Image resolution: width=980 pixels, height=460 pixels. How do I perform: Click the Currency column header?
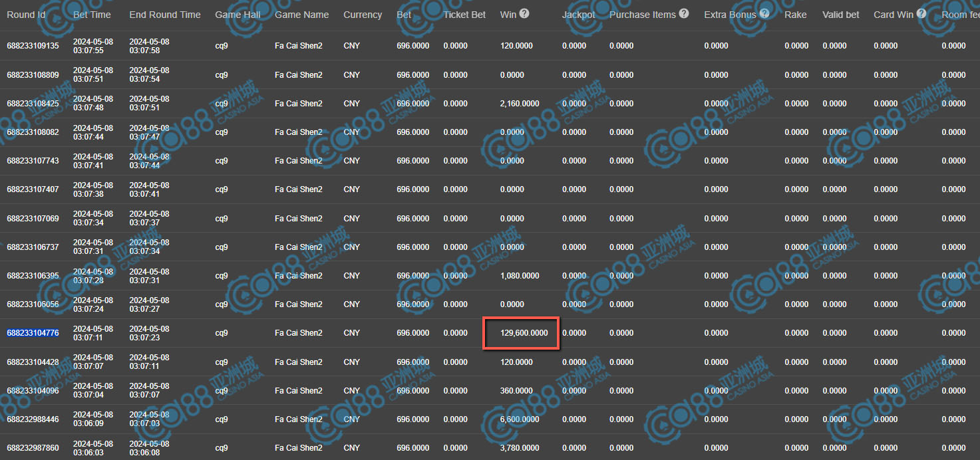tap(363, 15)
